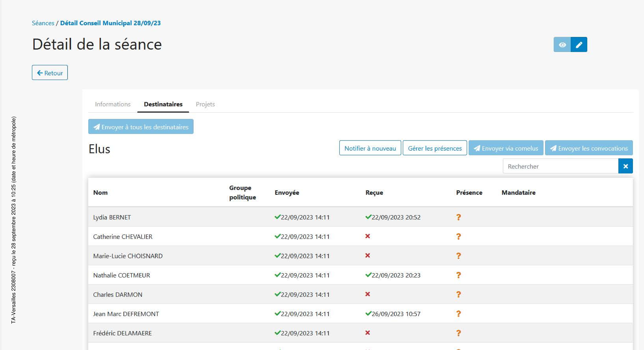This screenshot has width=644, height=350.
Task: Click the eye preview icon button
Action: 562,45
